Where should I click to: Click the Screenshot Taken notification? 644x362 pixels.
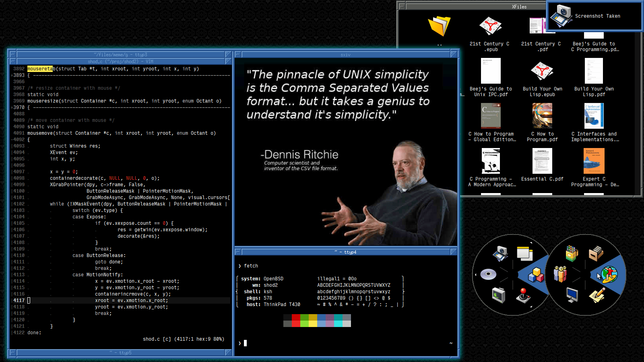click(594, 16)
